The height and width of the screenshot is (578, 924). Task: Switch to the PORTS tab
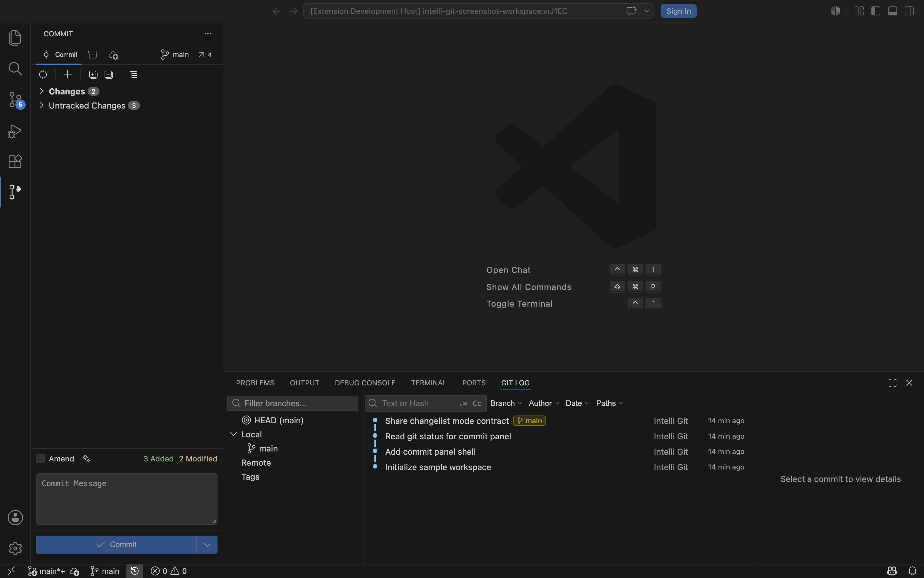point(474,383)
